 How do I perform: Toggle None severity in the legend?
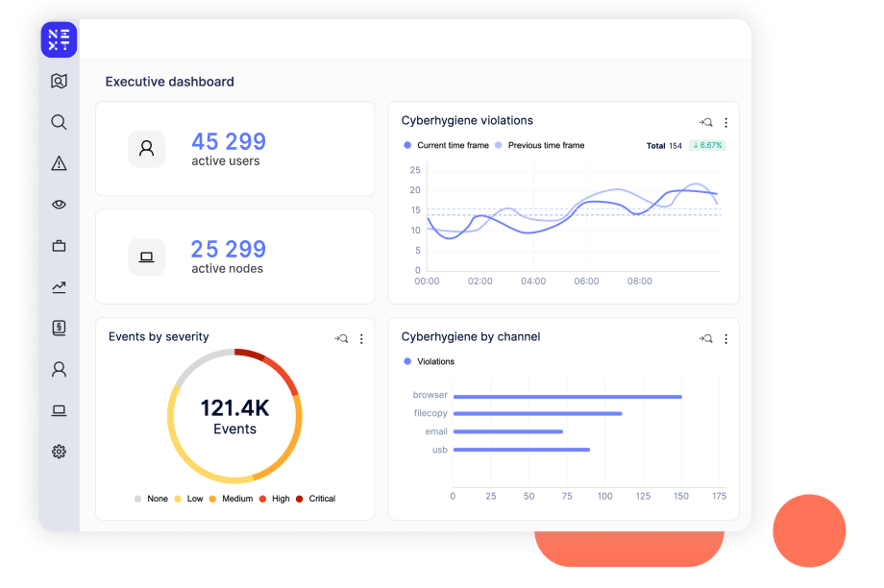[151, 499]
